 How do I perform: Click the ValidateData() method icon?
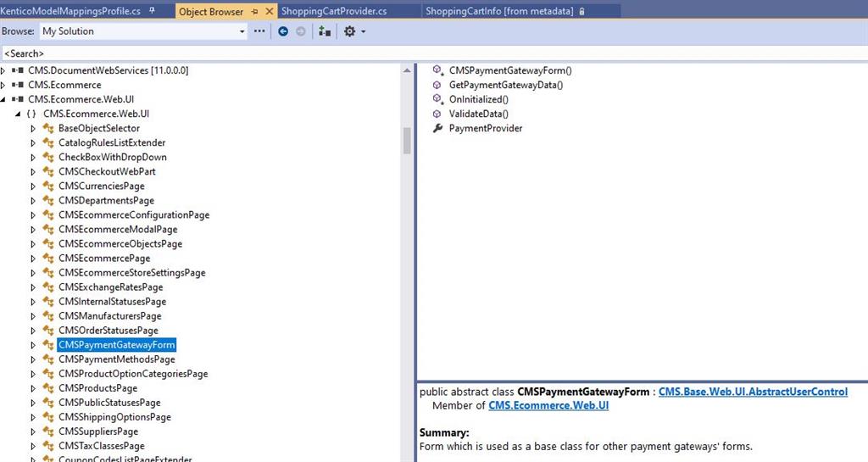coord(437,114)
